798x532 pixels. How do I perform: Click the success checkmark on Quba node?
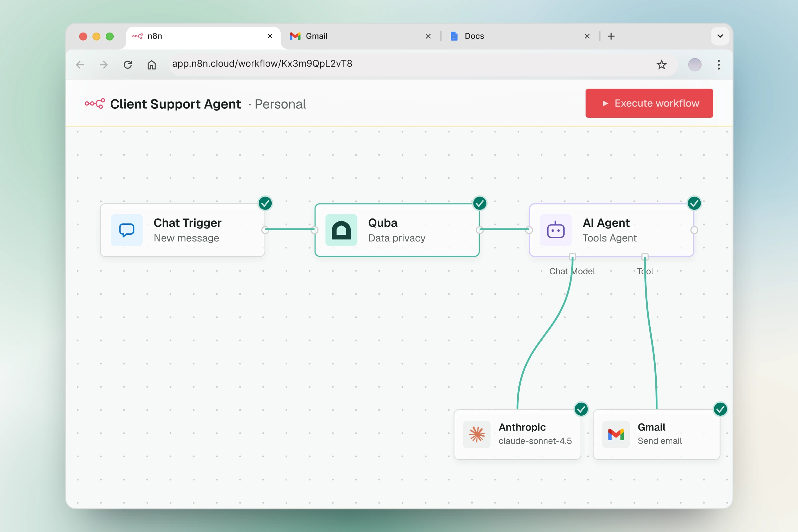(x=479, y=203)
